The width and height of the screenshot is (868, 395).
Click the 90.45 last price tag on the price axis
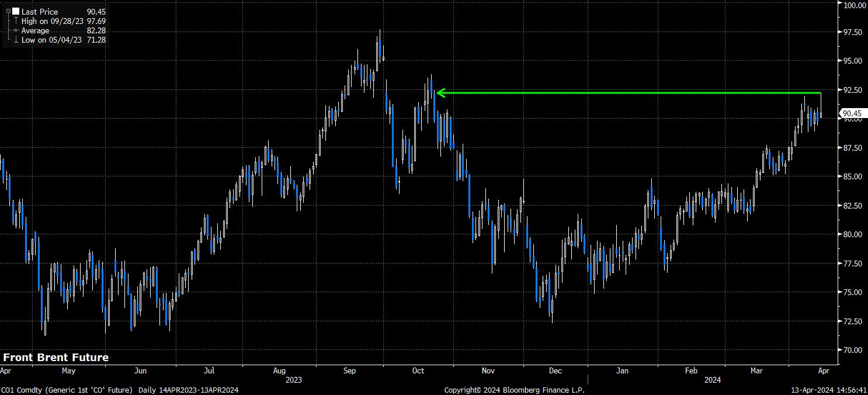coord(852,113)
